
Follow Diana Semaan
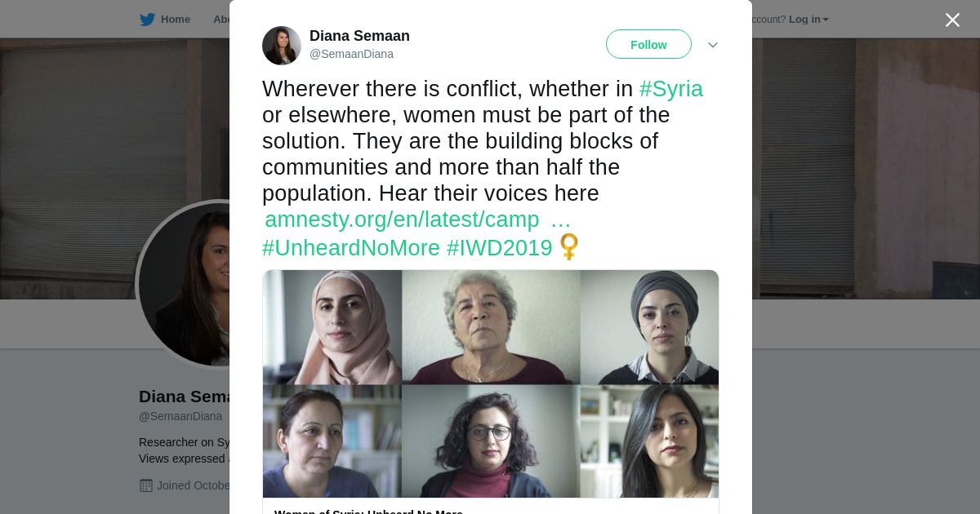(648, 44)
